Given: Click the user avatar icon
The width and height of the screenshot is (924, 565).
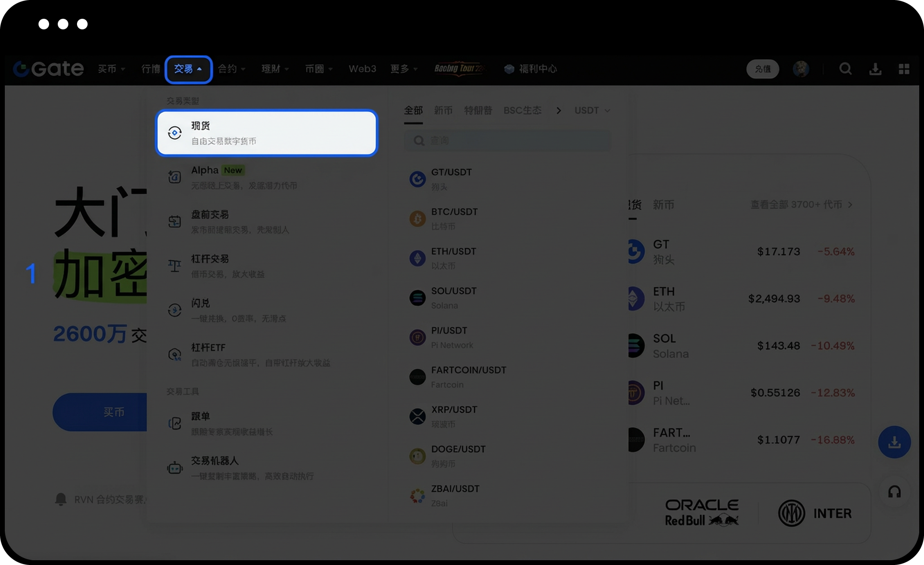Looking at the screenshot, I should click(801, 69).
